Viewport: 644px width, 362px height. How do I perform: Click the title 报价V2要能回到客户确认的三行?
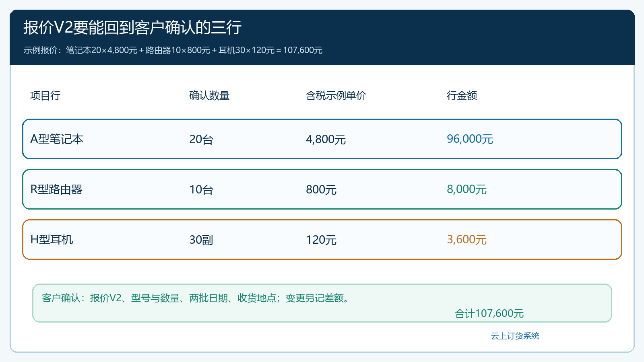tap(132, 28)
